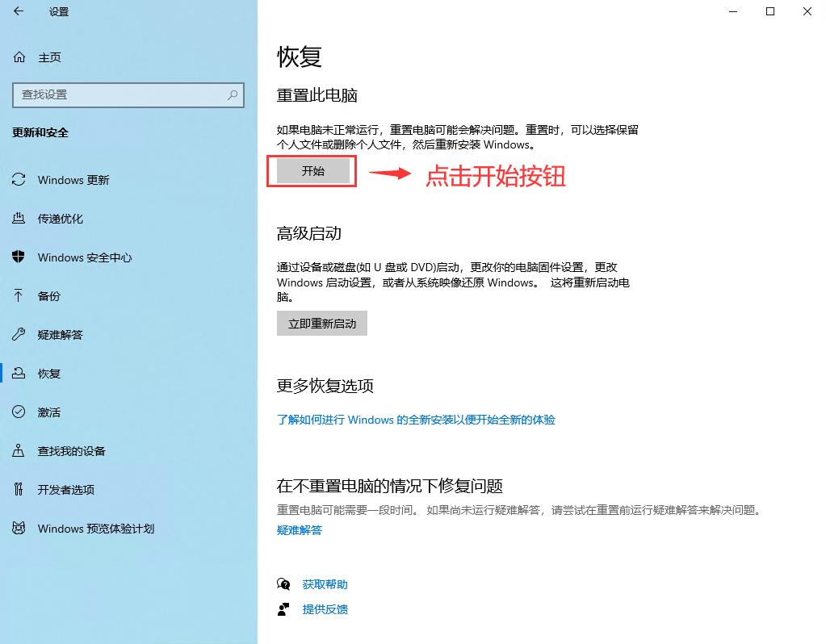
Task: Click the 提供反馈 link
Action: (325, 609)
